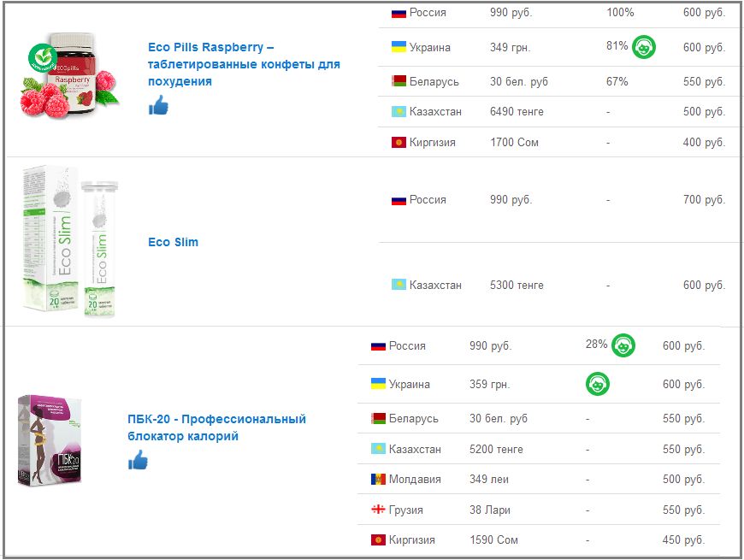The height and width of the screenshot is (560, 744).
Task: Click the ПБК-20 product box image
Action: click(x=50, y=440)
